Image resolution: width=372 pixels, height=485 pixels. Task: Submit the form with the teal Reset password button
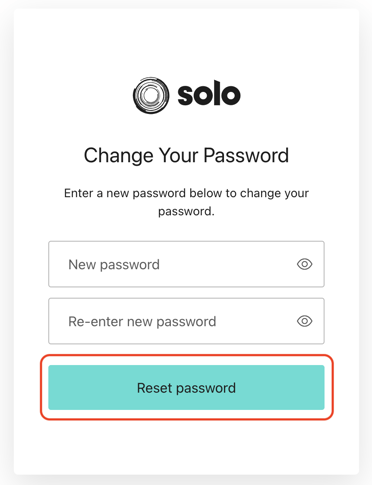coord(186,387)
